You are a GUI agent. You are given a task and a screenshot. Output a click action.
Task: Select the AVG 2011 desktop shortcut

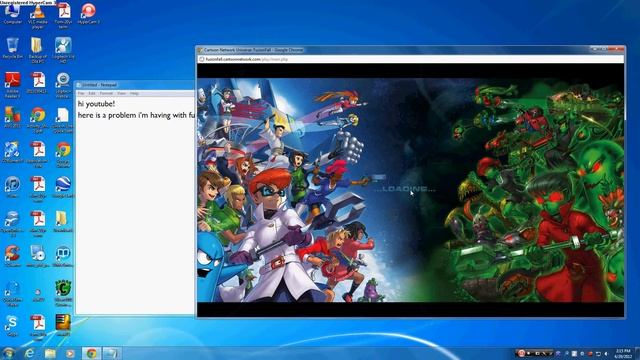(12, 118)
